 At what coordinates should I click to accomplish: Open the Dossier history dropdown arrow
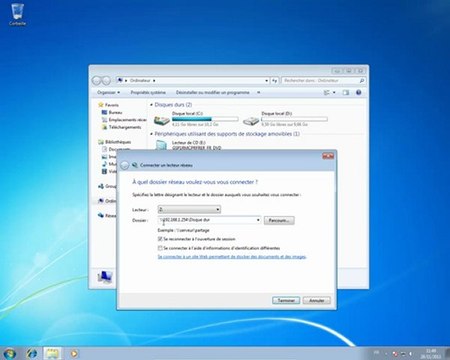(x=258, y=220)
